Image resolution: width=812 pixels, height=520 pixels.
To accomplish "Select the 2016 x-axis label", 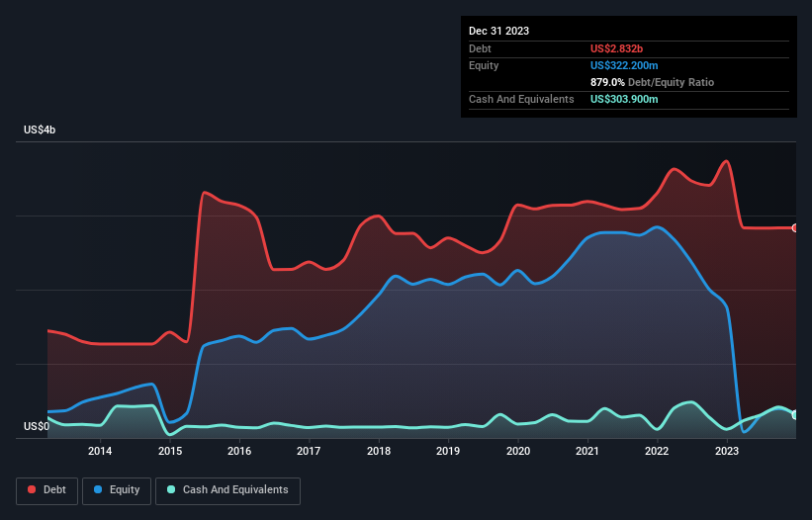I will click(239, 451).
